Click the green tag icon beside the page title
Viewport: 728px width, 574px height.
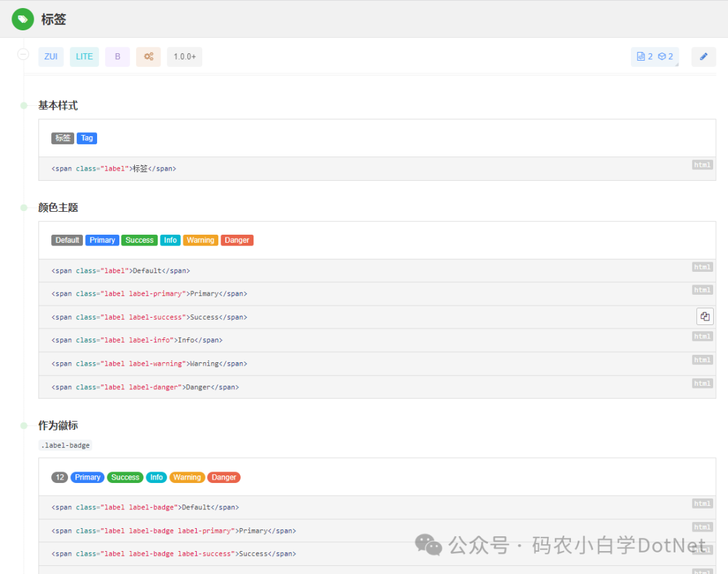[23, 20]
